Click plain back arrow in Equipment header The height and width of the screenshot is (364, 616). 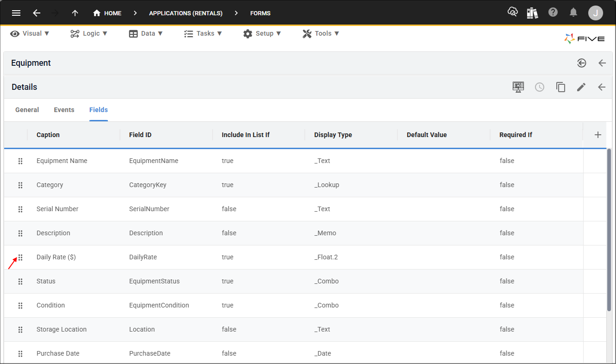(x=602, y=63)
